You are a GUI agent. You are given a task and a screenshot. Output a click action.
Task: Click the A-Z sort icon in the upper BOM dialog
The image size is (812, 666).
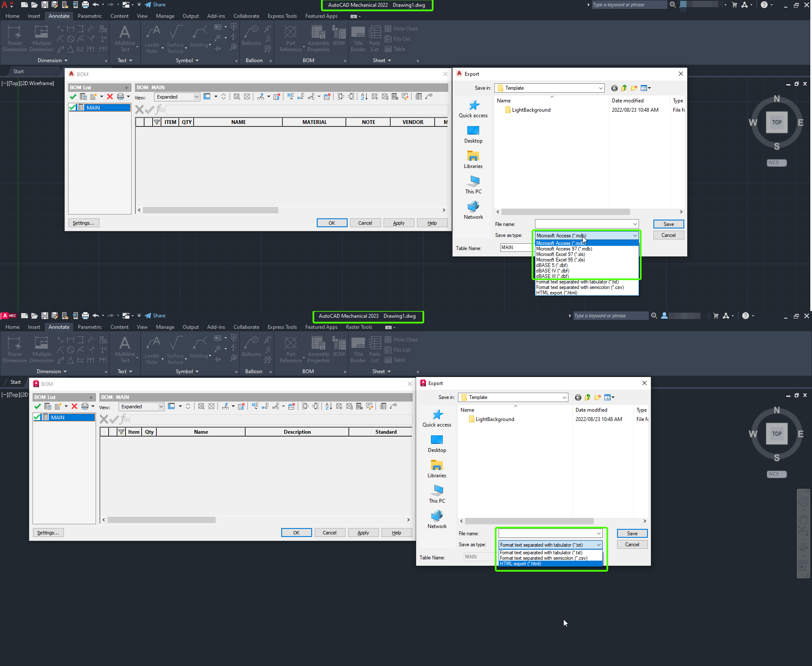click(x=364, y=97)
